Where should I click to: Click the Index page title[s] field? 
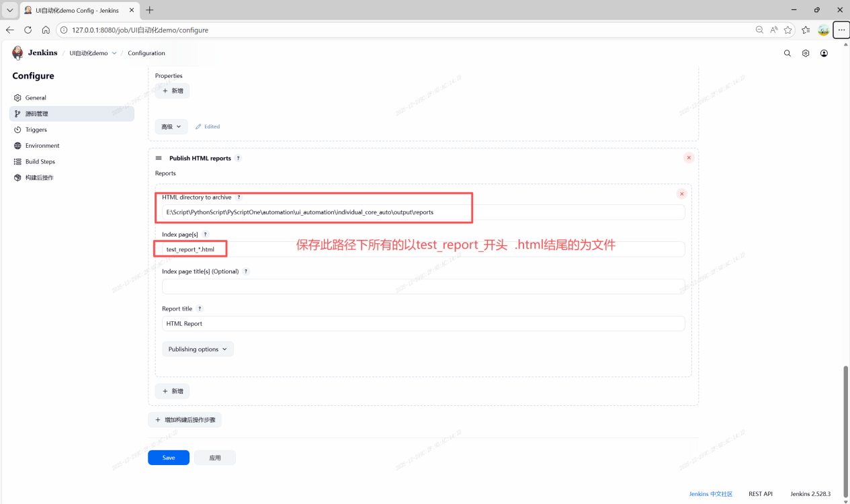click(x=423, y=286)
